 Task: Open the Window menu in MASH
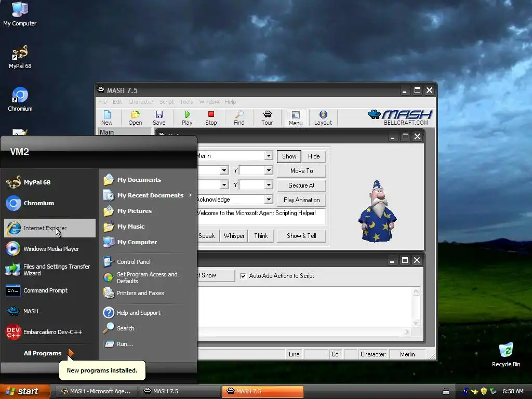pyautogui.click(x=209, y=102)
